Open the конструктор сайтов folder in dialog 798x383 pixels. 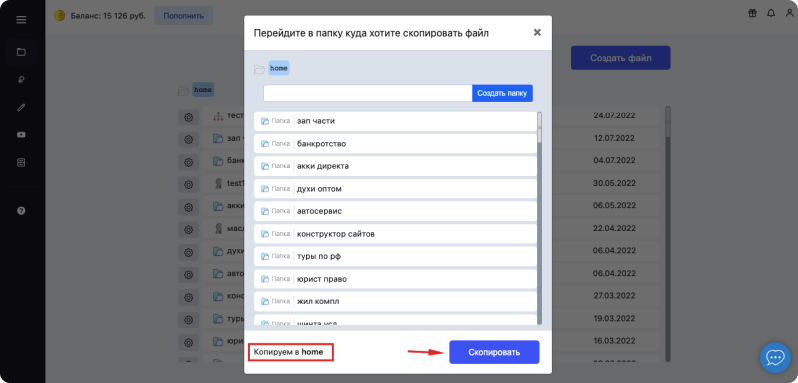tap(395, 234)
